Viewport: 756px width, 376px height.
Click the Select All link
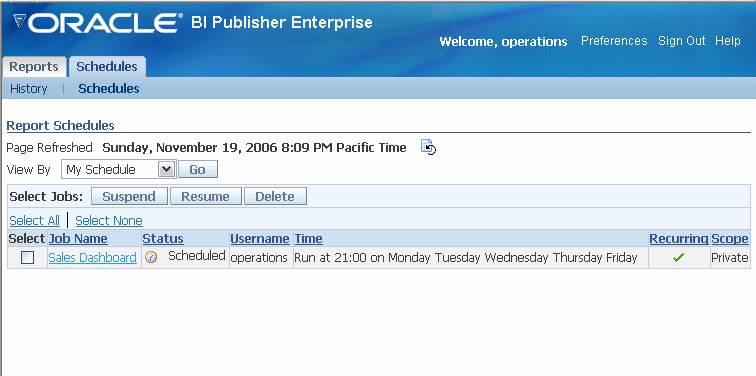[x=35, y=220]
